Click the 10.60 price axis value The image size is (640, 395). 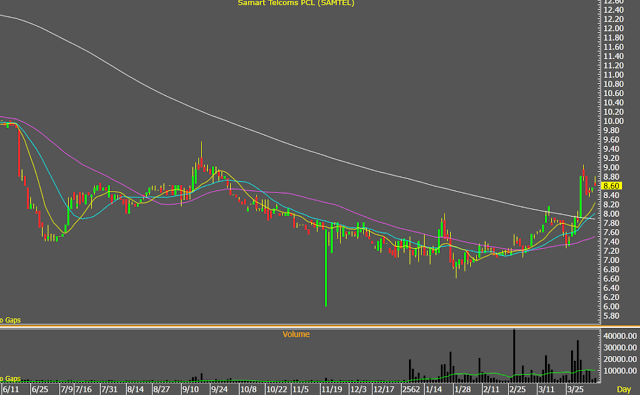pyautogui.click(x=613, y=93)
